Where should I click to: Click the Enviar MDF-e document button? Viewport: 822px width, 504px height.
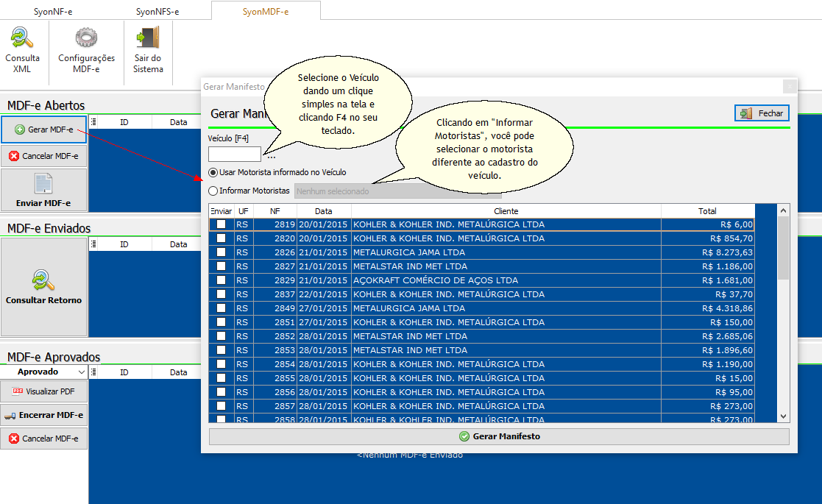(44, 190)
